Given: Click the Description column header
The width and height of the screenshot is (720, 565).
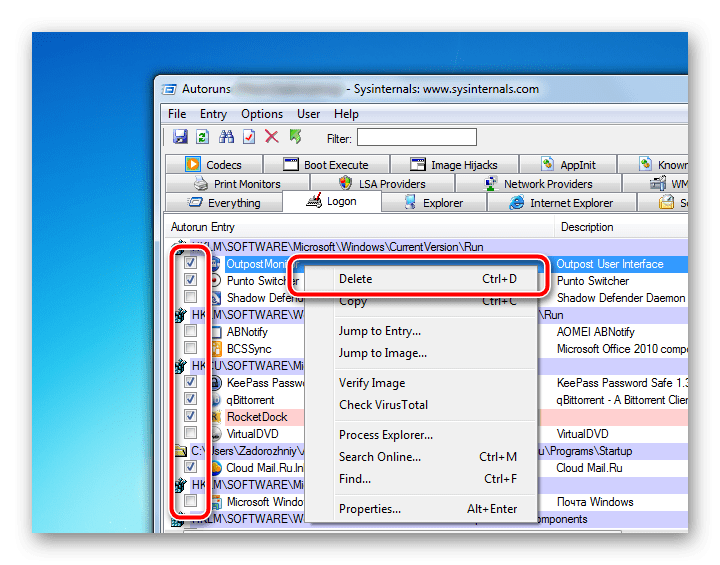Looking at the screenshot, I should (621, 227).
